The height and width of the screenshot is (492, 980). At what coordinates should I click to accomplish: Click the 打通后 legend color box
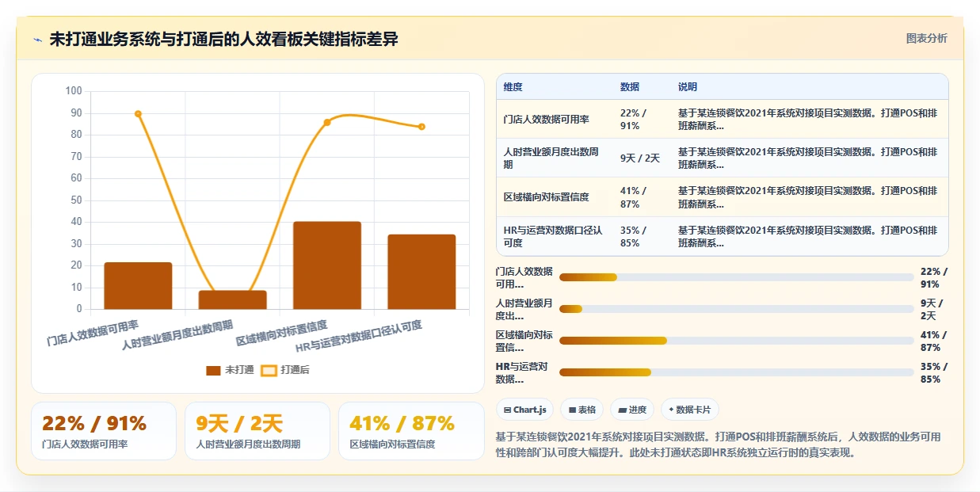point(269,370)
